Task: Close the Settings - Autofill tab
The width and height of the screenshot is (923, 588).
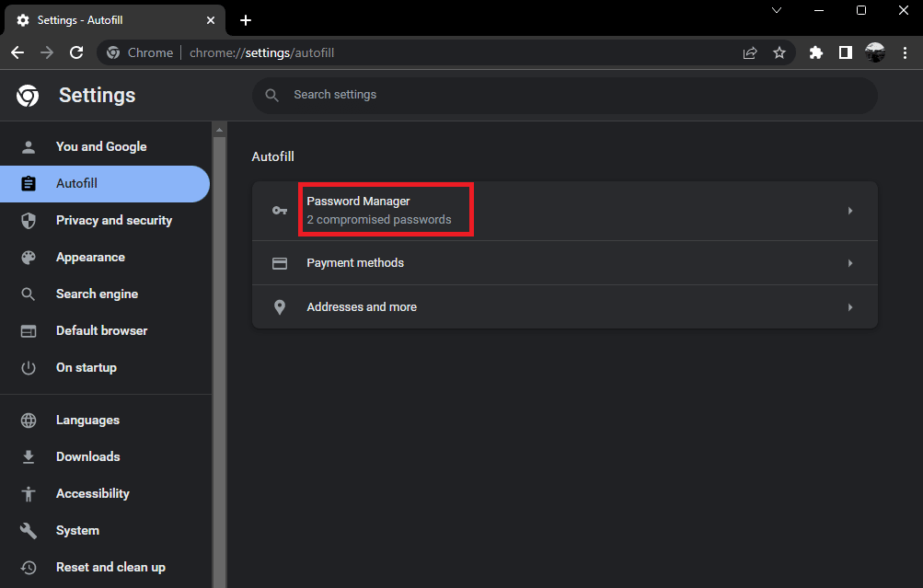Action: 211,20
